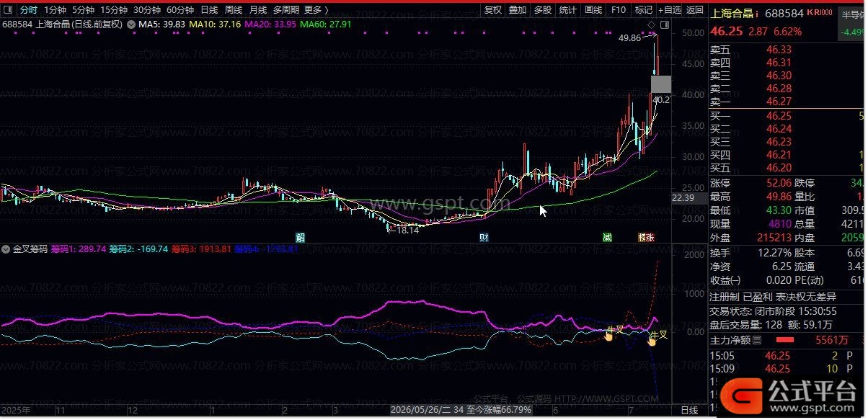Click 筹码1: 289.74 indicator value
The height and width of the screenshot is (420, 868).
(x=79, y=249)
